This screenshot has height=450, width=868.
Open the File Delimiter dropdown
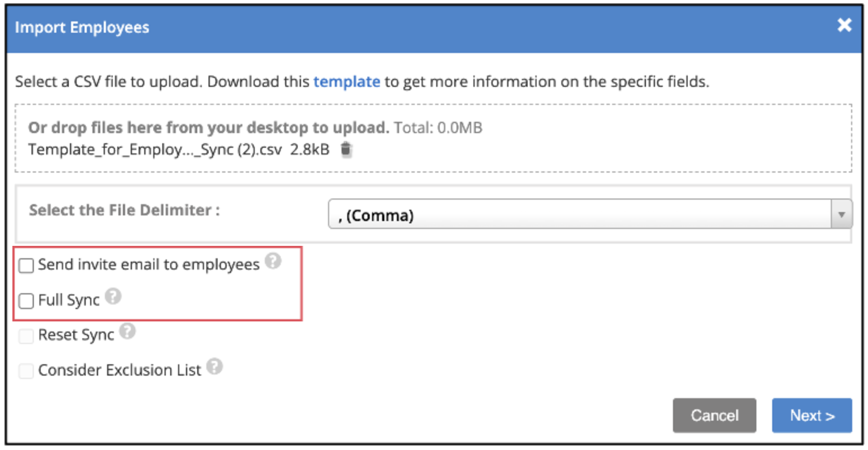590,215
